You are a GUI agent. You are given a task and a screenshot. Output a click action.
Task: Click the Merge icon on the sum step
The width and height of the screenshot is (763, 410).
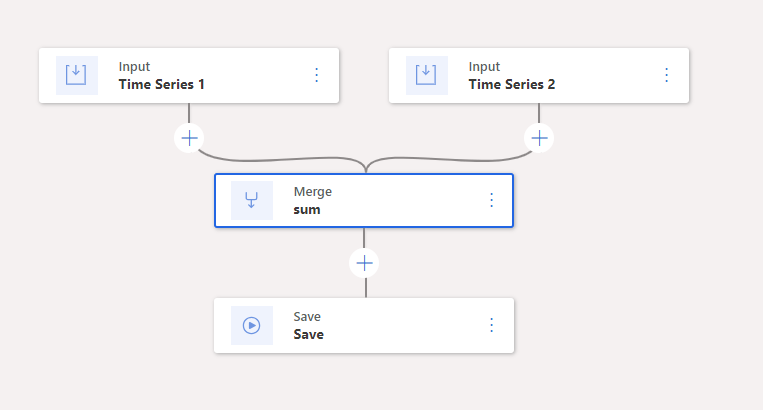tap(252, 200)
